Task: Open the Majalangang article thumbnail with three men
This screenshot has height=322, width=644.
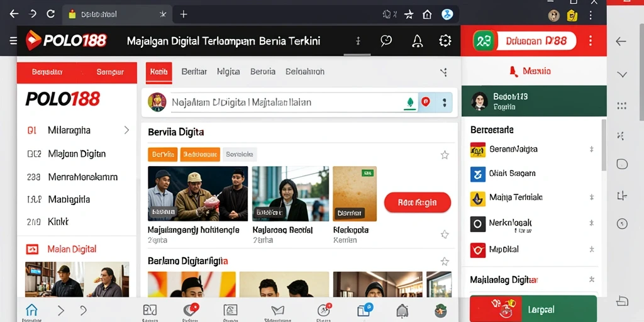Action: pyautogui.click(x=197, y=194)
